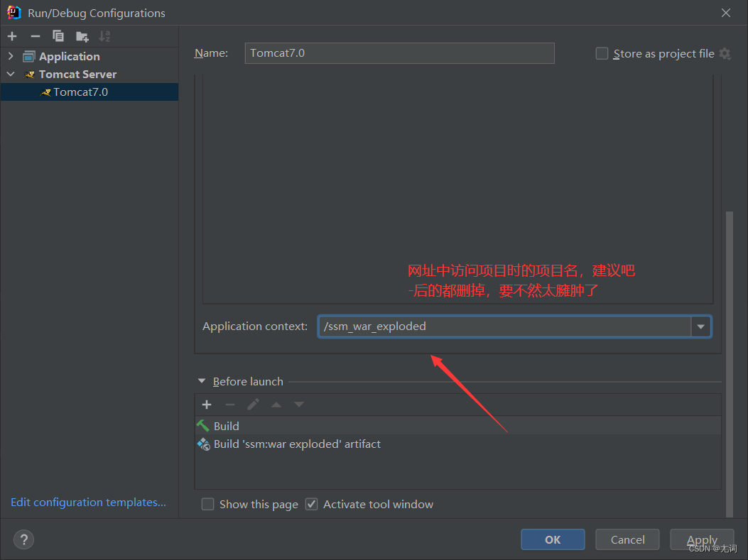
Task: Collapse the Before launch section
Action: tap(202, 381)
